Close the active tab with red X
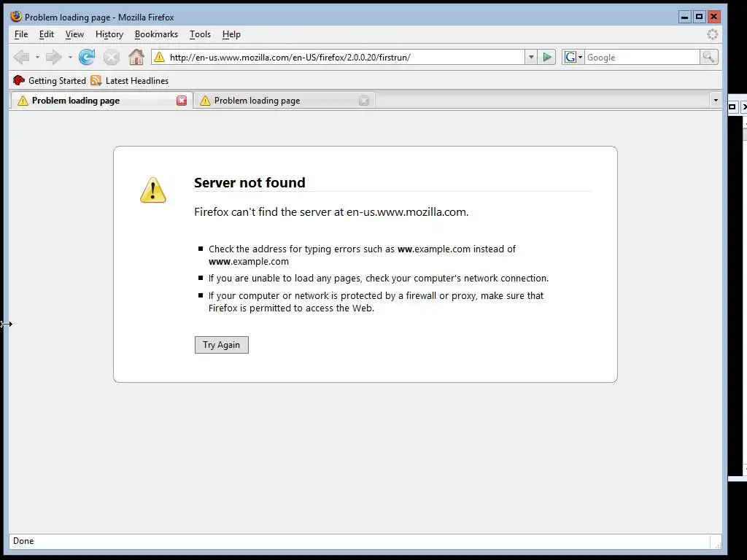 point(182,101)
